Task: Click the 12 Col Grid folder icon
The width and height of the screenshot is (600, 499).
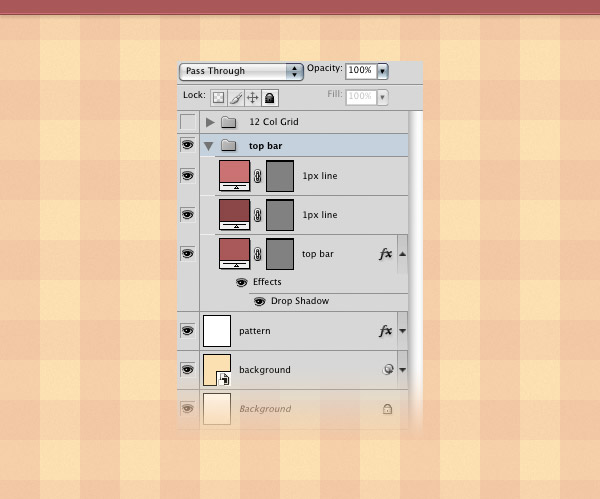Action: click(x=228, y=122)
